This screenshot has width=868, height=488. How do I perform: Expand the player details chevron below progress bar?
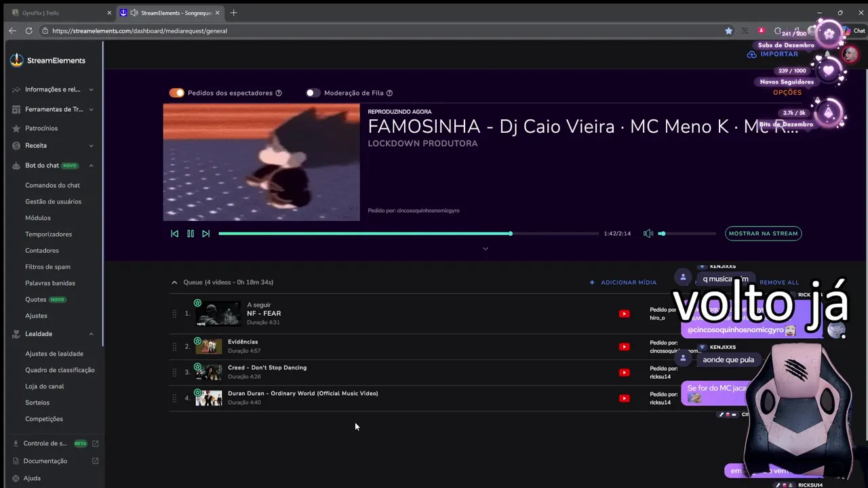[x=485, y=249]
